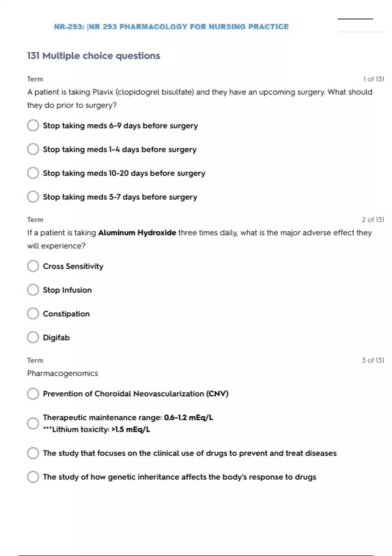Select the genetic inheritance definition option
This screenshot has width=392, height=556.
click(33, 477)
